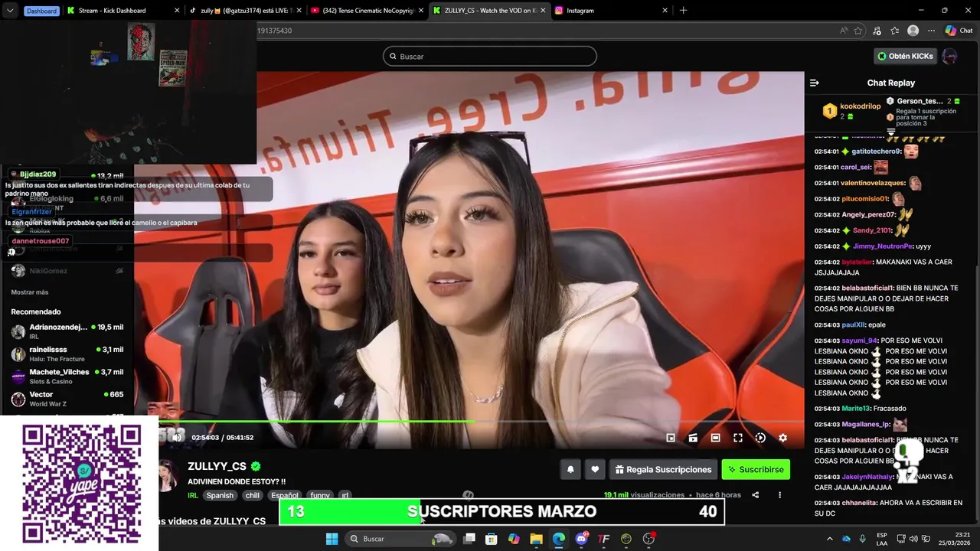Click the Kick search field
The image size is (980, 551).
pyautogui.click(x=490, y=56)
